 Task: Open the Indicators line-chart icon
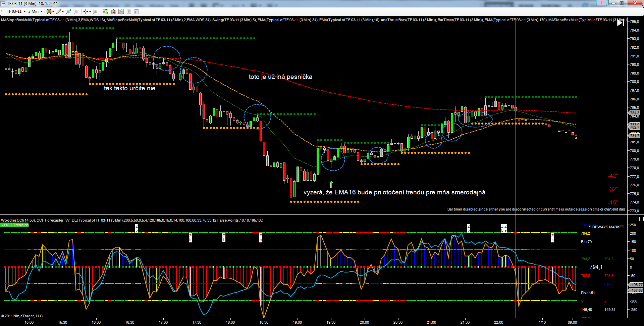[121, 11]
